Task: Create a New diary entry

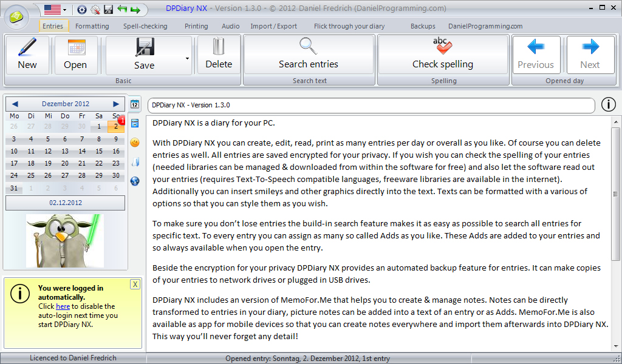Action: click(x=27, y=55)
